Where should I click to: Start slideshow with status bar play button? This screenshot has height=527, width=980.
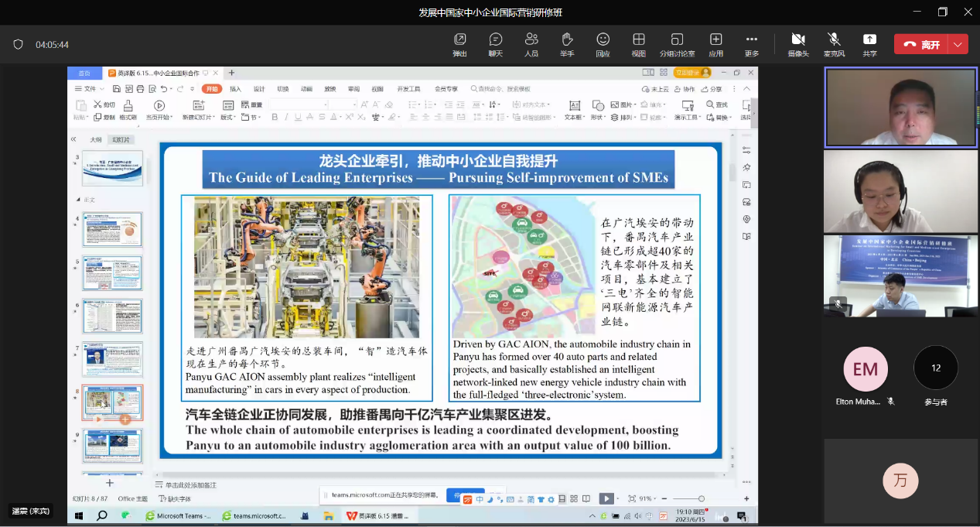tap(607, 498)
